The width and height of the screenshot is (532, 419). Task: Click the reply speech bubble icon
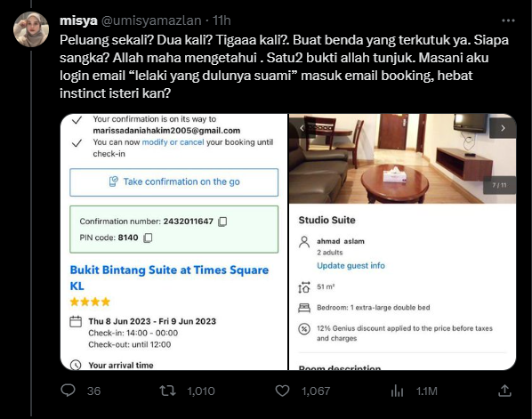click(x=68, y=391)
